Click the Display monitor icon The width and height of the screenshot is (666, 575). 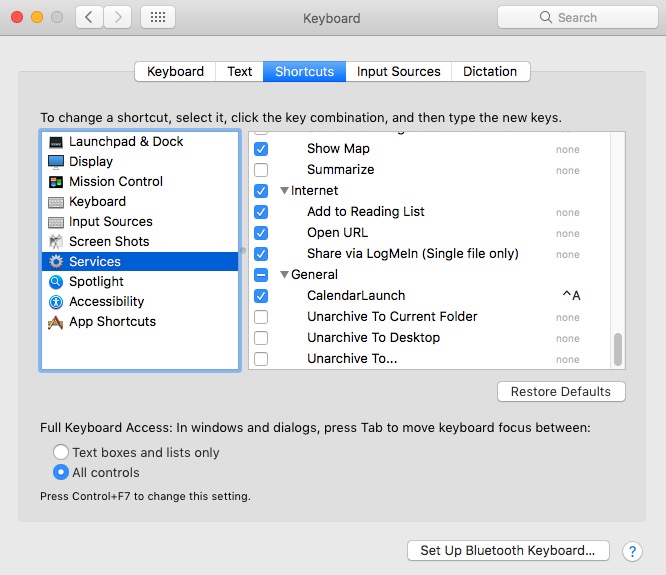pos(56,162)
